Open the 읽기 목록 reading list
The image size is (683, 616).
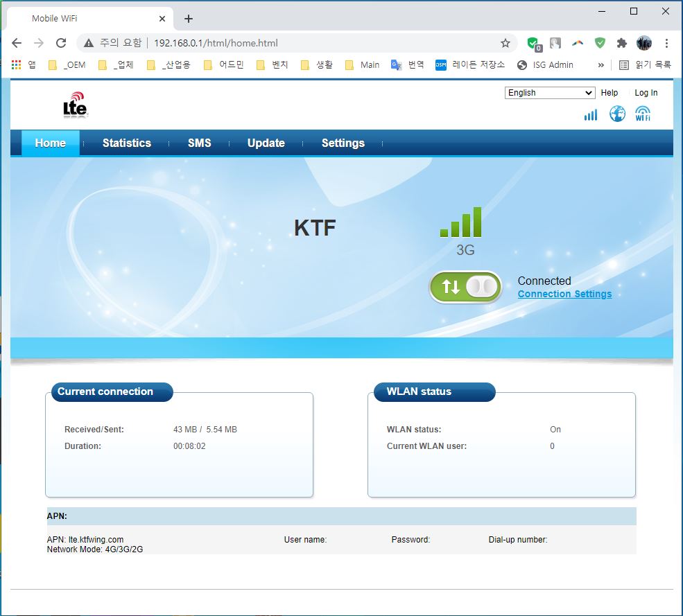pos(645,65)
